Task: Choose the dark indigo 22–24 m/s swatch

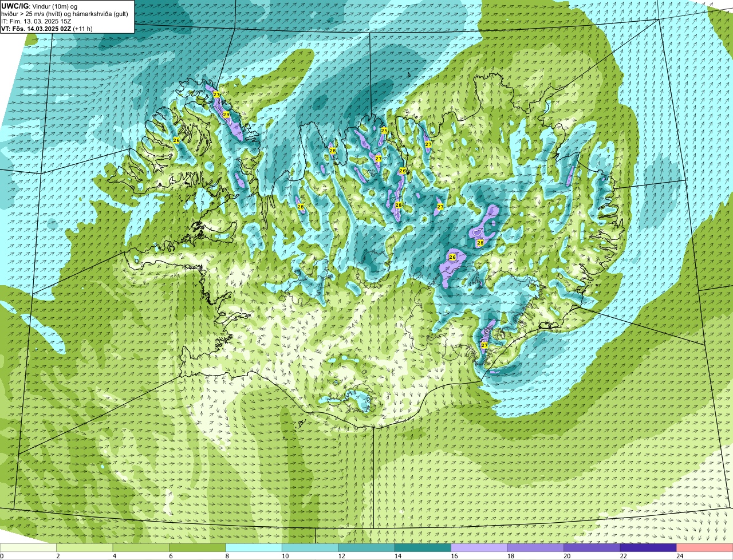Action: point(648,548)
